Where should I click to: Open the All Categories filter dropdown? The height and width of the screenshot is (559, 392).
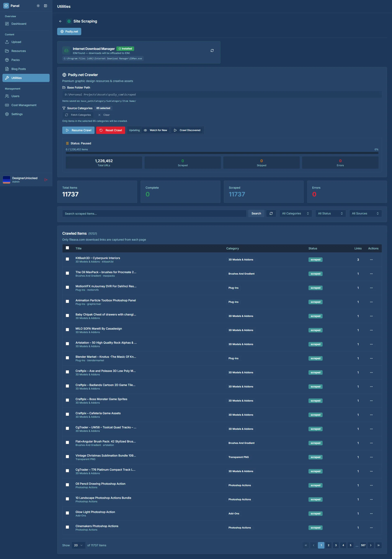295,213
